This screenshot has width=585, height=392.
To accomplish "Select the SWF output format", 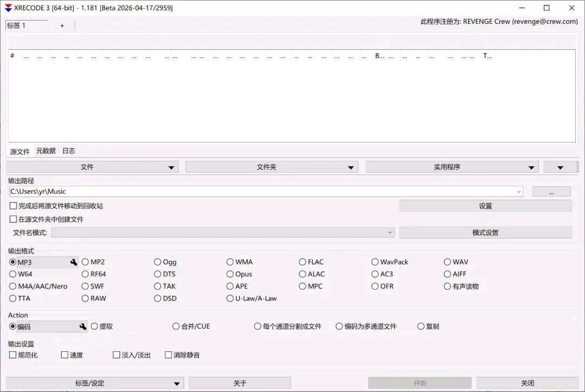I will 93,286.
